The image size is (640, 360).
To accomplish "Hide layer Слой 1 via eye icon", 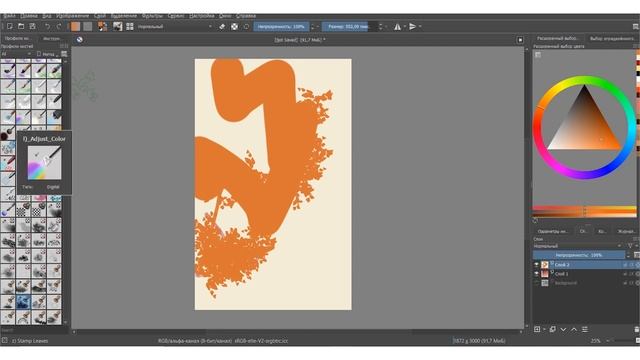I will point(536,274).
